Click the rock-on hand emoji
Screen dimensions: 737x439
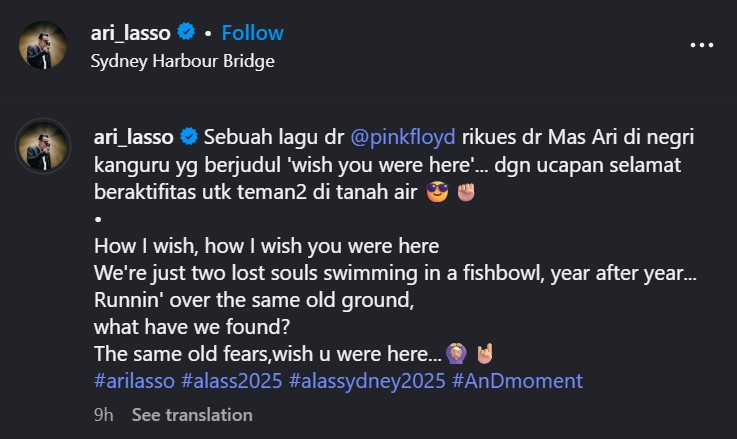485,354
